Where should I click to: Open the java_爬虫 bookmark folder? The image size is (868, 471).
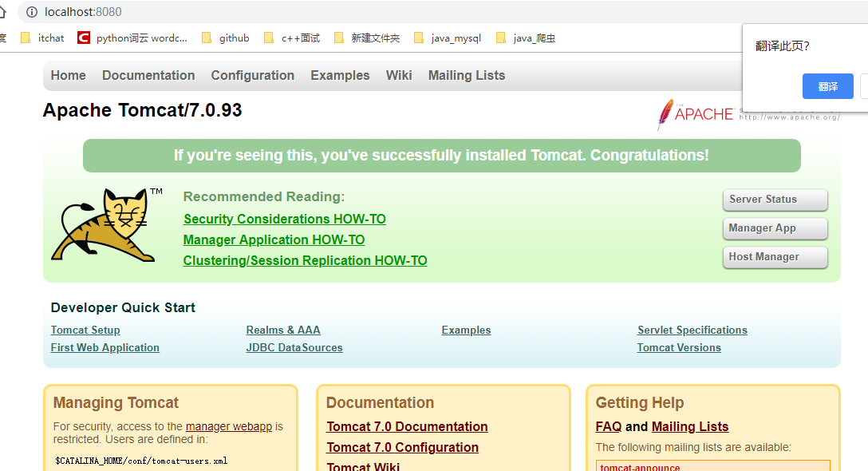[526, 38]
